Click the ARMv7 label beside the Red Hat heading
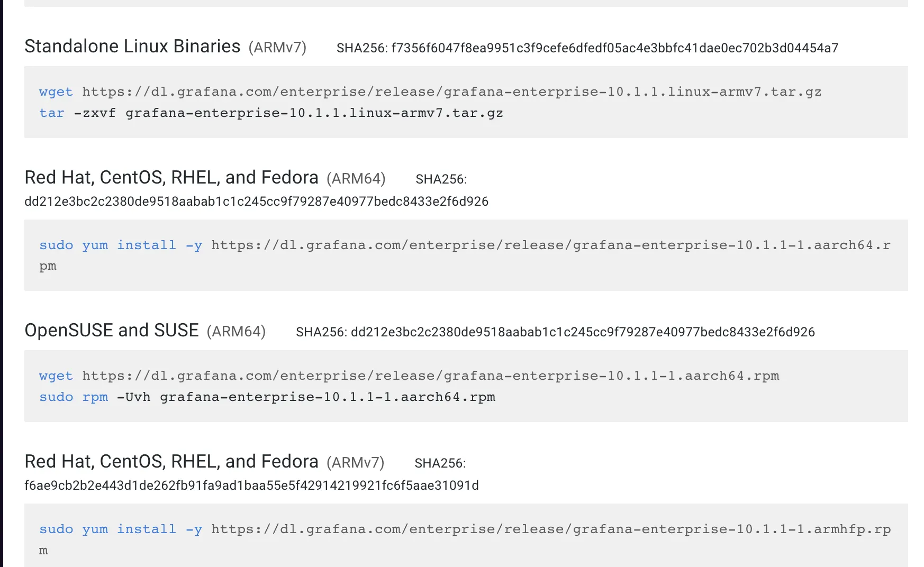Screen dimensions: 924x567 (355, 463)
